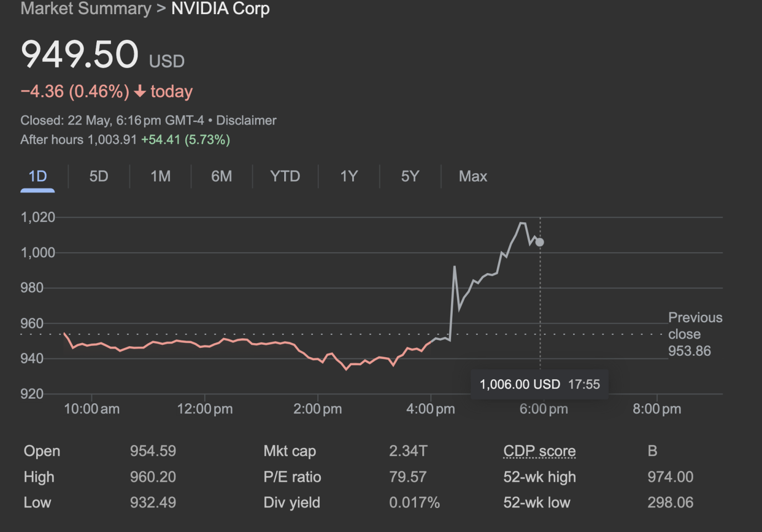Click the Mkt cap label
The height and width of the screenshot is (532, 762).
tap(290, 451)
